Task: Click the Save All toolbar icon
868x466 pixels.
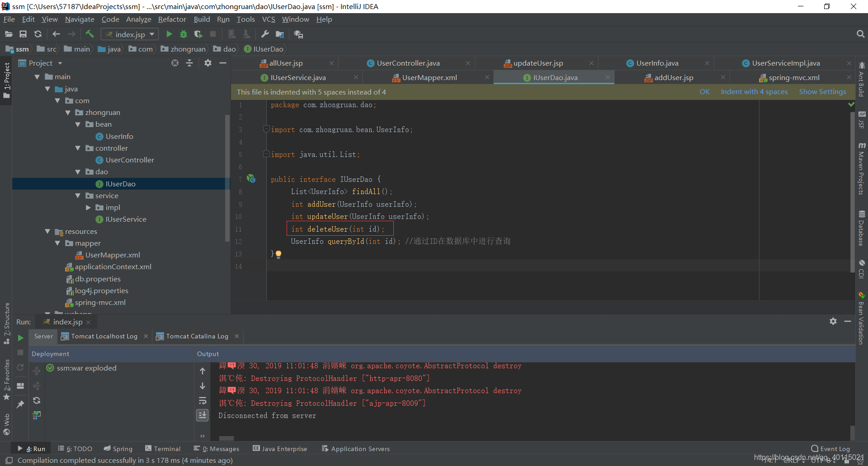Action: click(23, 34)
